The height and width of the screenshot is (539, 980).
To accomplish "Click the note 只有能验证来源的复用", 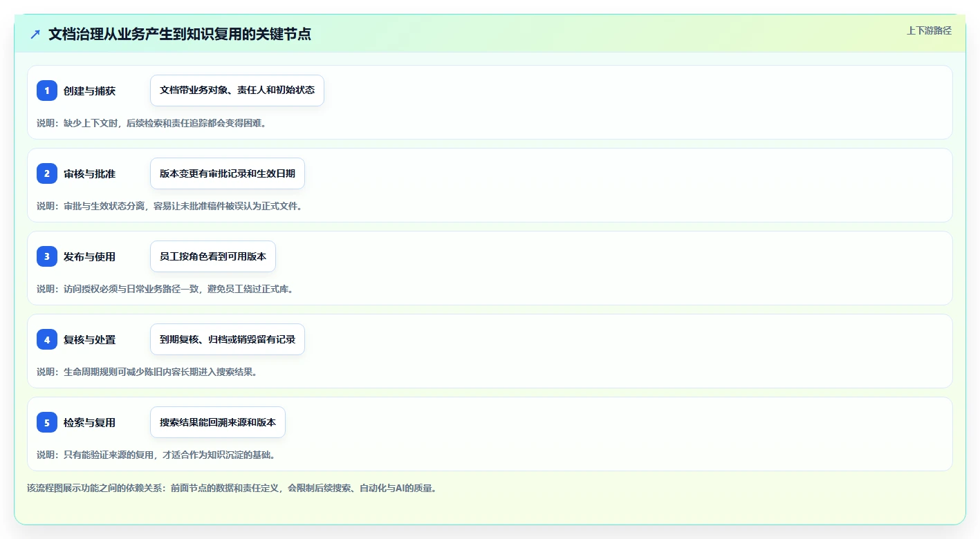I will click(156, 455).
